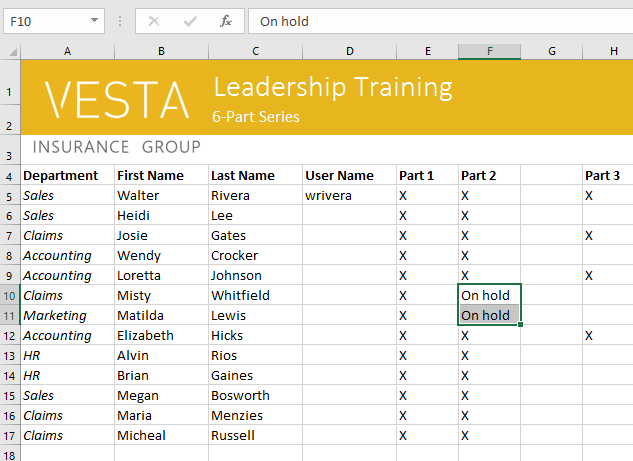633x461 pixels.
Task: Open Insert Function with the fx icon
Action: click(x=226, y=21)
